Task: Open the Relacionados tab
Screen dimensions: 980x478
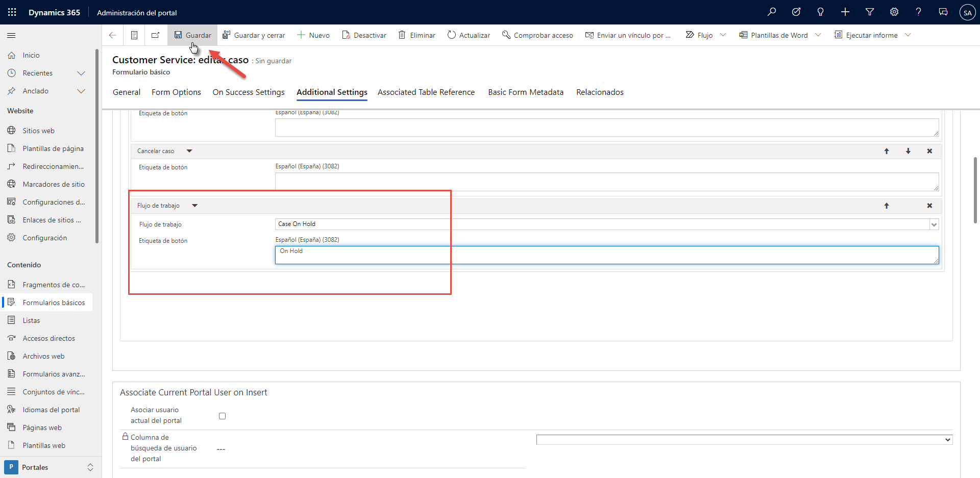Action: click(600, 92)
